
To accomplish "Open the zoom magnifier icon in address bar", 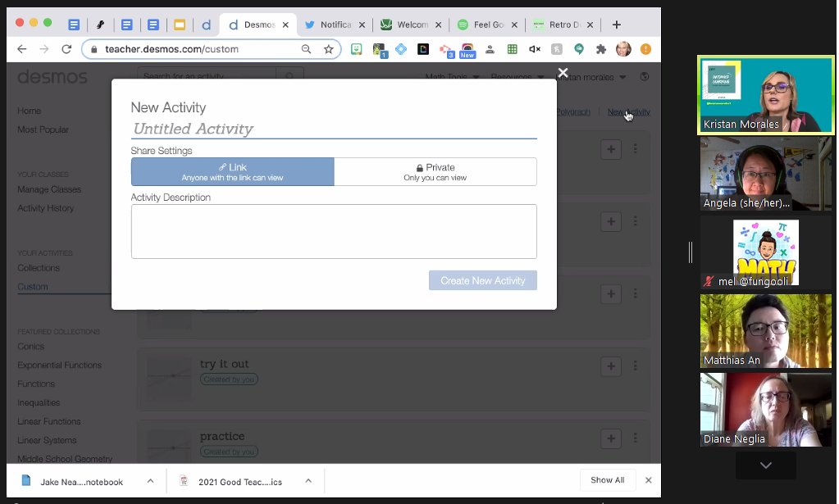I will pos(306,49).
